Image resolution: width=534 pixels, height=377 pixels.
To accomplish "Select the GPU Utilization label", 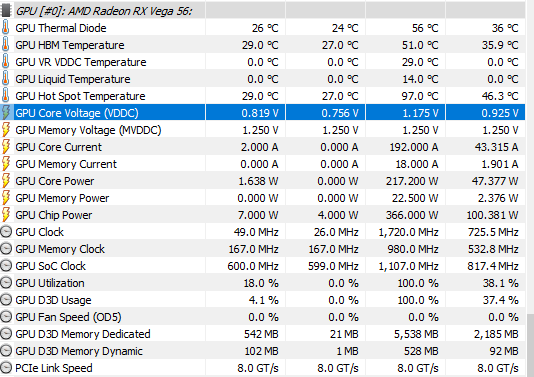I will (50, 283).
